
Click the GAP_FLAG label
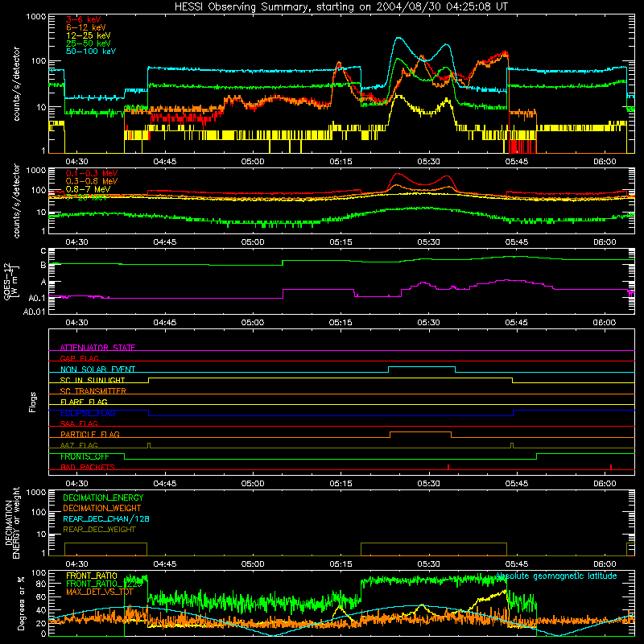[79, 358]
